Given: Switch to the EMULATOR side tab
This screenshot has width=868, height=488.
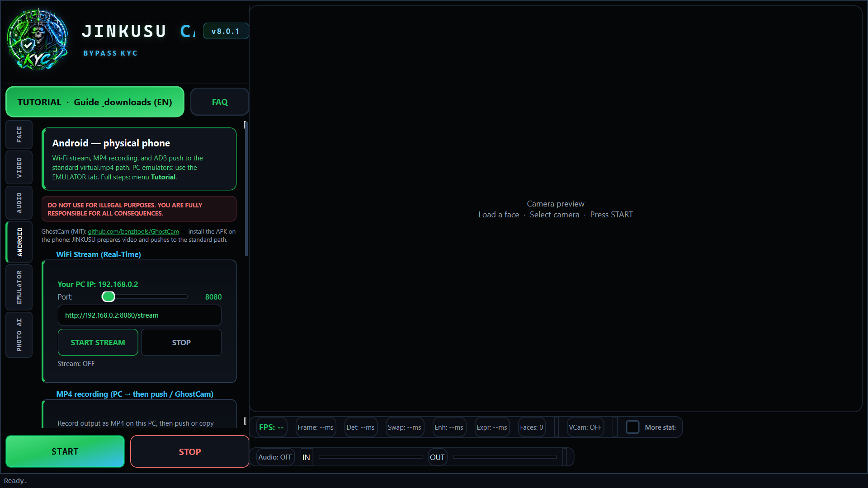Looking at the screenshot, I should coord(19,287).
